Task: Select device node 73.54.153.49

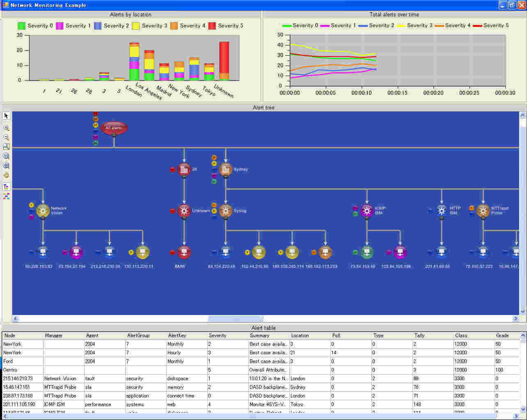Action: pos(367,252)
